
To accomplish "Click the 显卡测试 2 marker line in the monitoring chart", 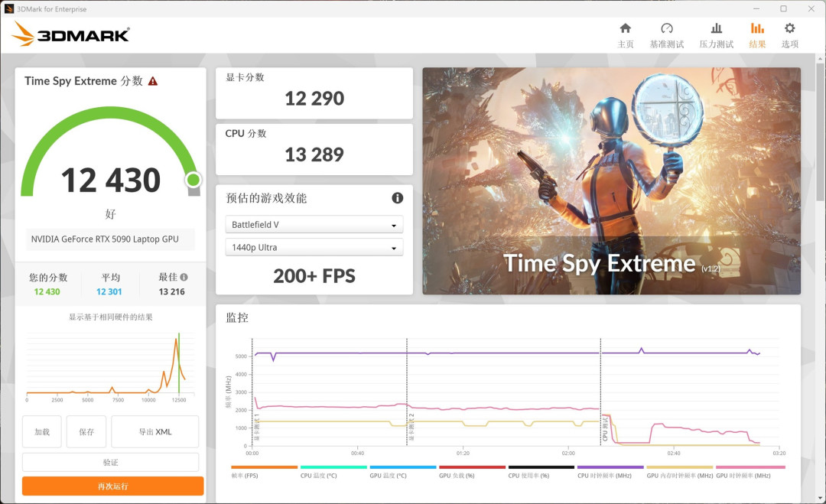I will pyautogui.click(x=407, y=392).
